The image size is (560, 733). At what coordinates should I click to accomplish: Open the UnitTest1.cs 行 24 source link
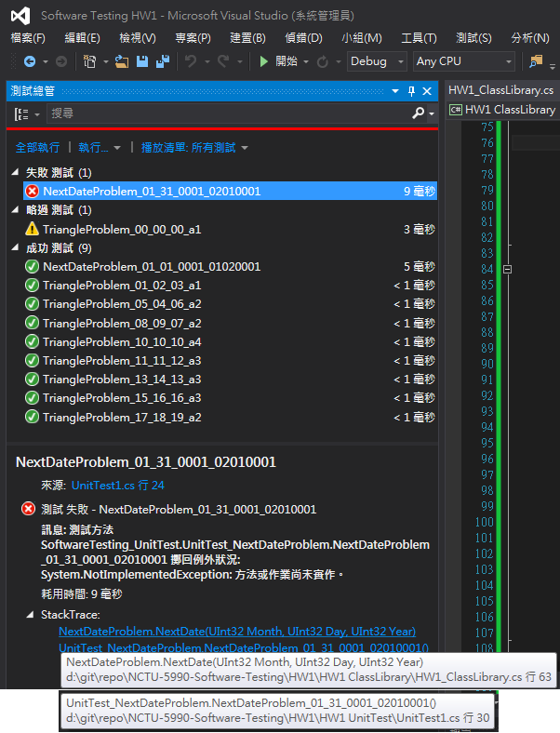(117, 486)
